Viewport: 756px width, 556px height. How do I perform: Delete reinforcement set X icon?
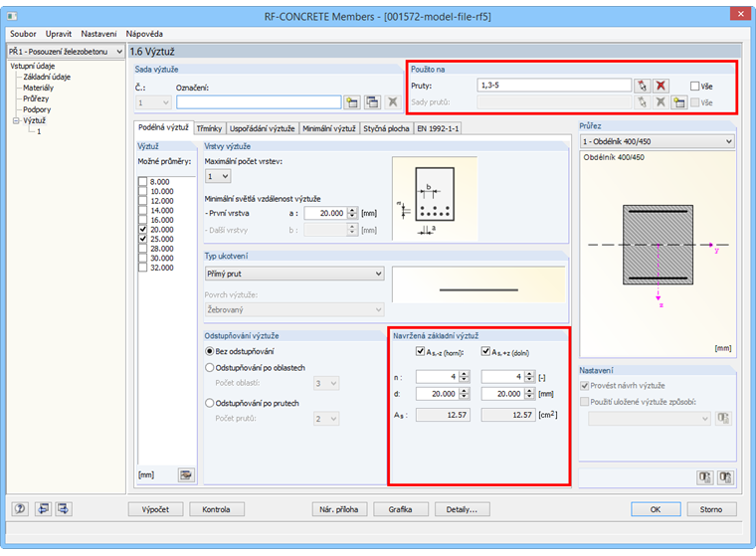click(393, 102)
